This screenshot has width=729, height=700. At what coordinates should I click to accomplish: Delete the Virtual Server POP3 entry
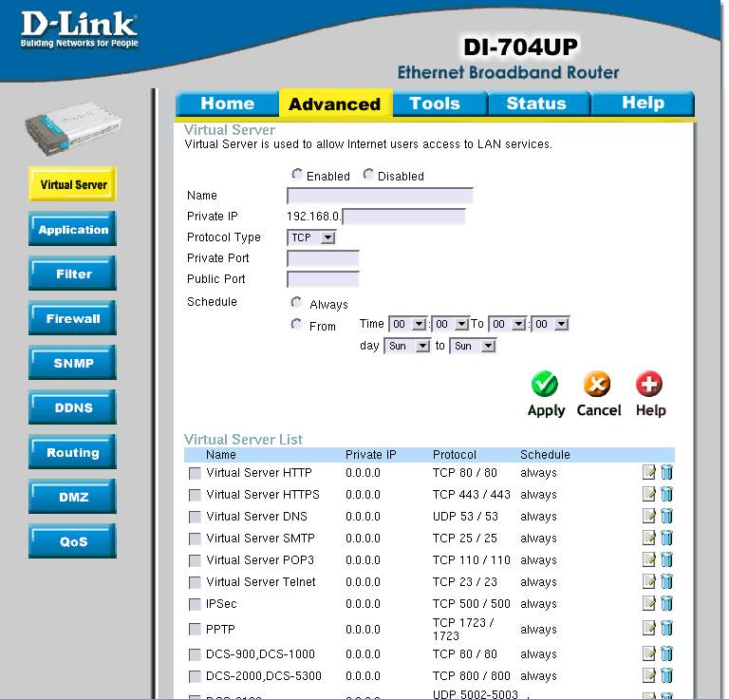coord(666,559)
